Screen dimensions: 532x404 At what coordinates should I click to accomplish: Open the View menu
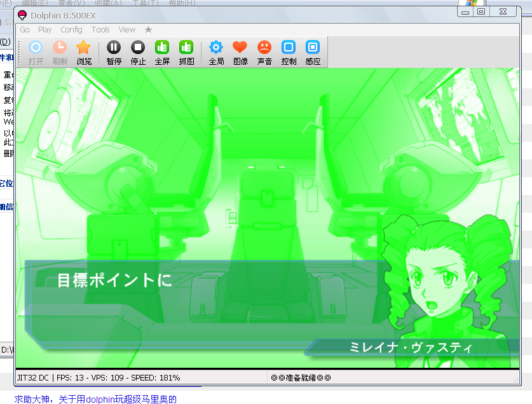tap(127, 30)
